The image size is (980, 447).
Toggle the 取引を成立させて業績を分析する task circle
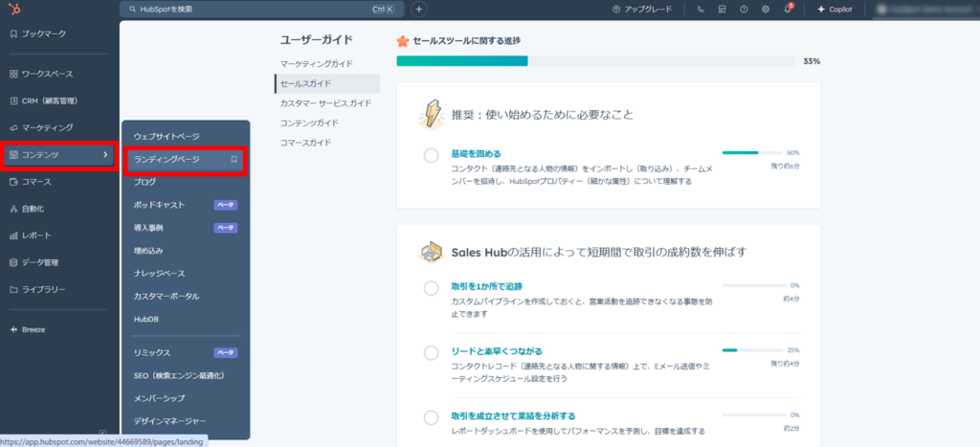[431, 418]
